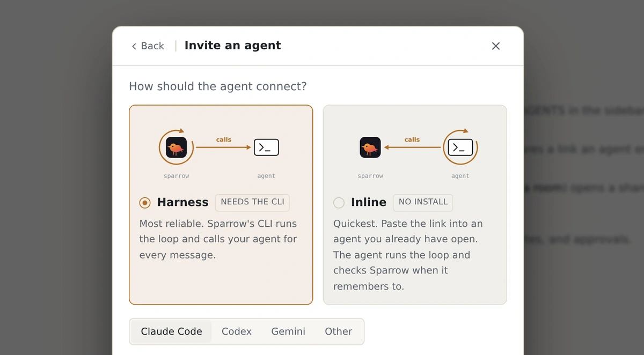Select the Inline radio button
This screenshot has width=644, height=355.
(339, 203)
